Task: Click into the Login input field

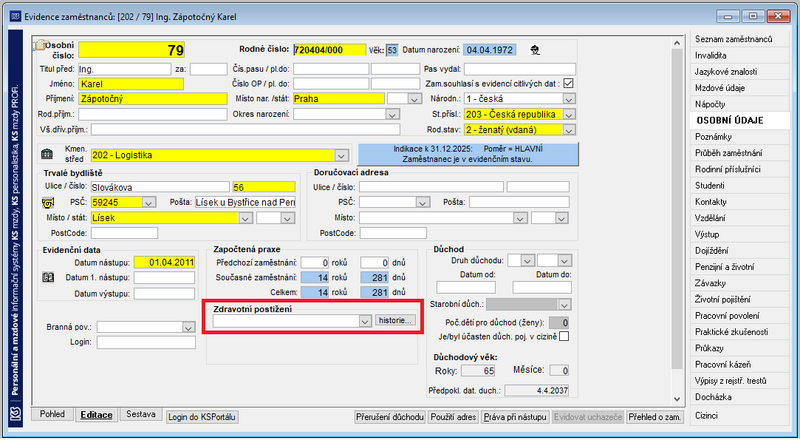Action: [146, 342]
